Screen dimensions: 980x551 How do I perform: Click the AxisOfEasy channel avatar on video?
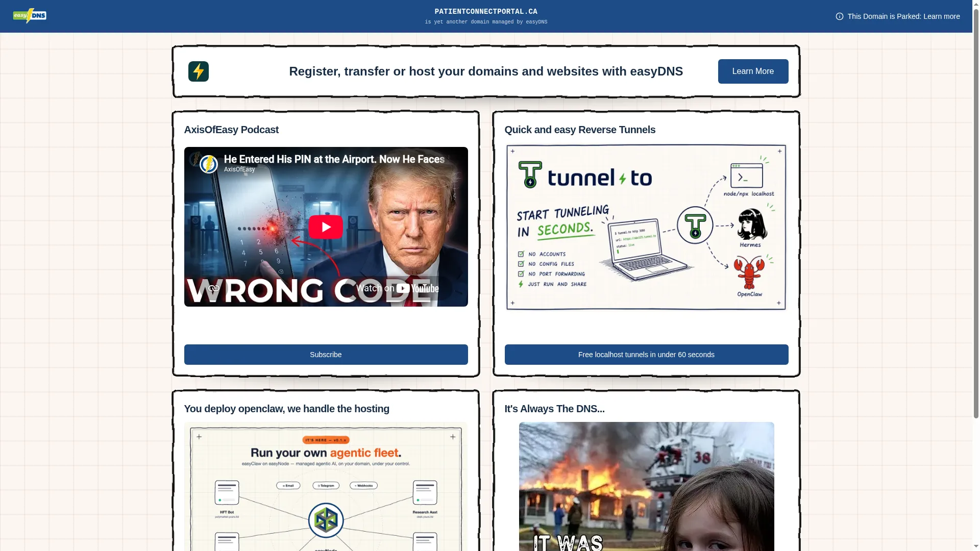[x=209, y=164]
